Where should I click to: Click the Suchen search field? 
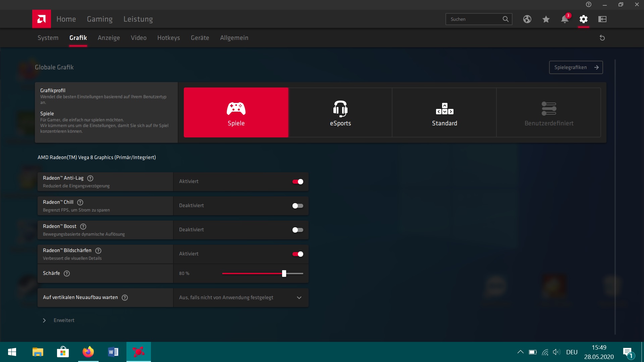(475, 19)
